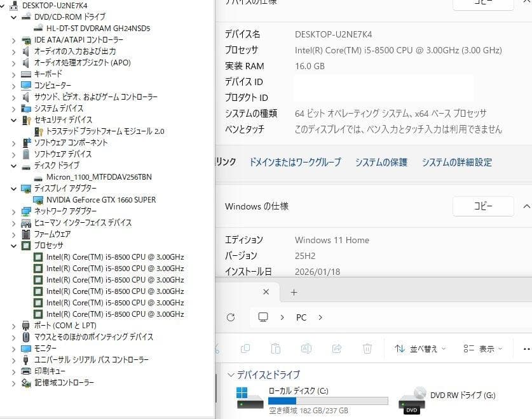This screenshot has height=419, width=532.
Task: Collapse the プロセッサ tree node
Action: click(14, 245)
